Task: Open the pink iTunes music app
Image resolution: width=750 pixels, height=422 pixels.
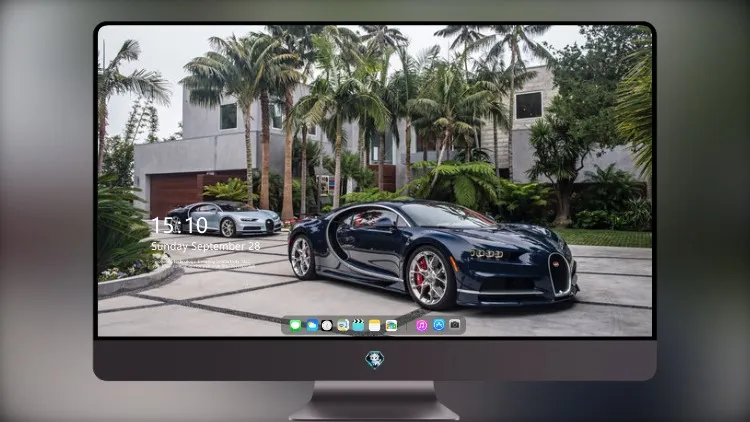Action: tap(421, 325)
